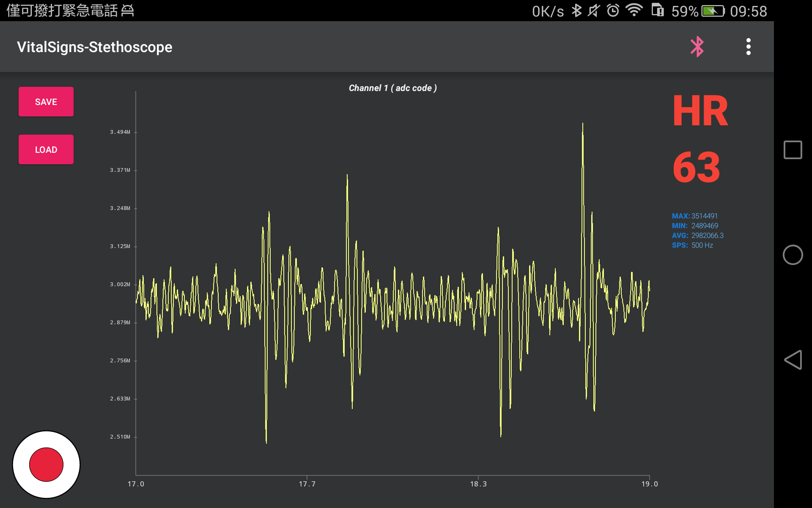
Task: Tap the status bar Bluetooth icon
Action: (x=576, y=11)
